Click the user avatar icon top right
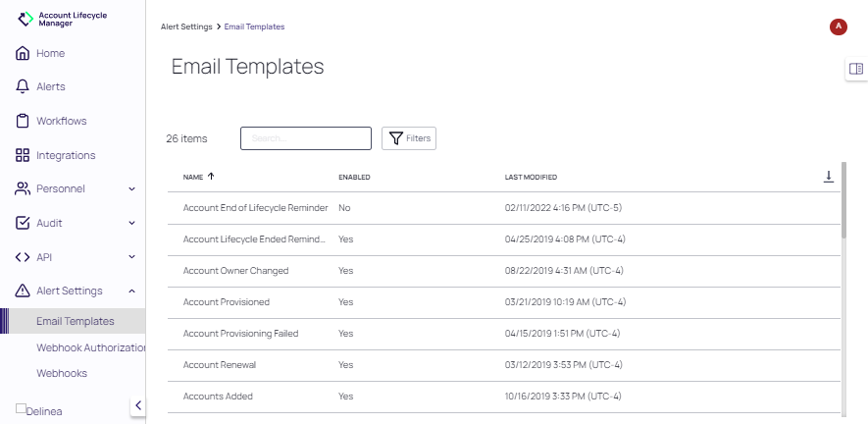868x424 pixels. click(838, 27)
